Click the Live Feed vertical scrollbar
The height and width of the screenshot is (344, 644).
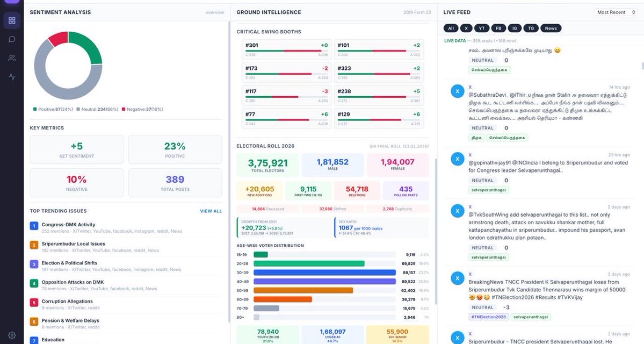coord(642,66)
